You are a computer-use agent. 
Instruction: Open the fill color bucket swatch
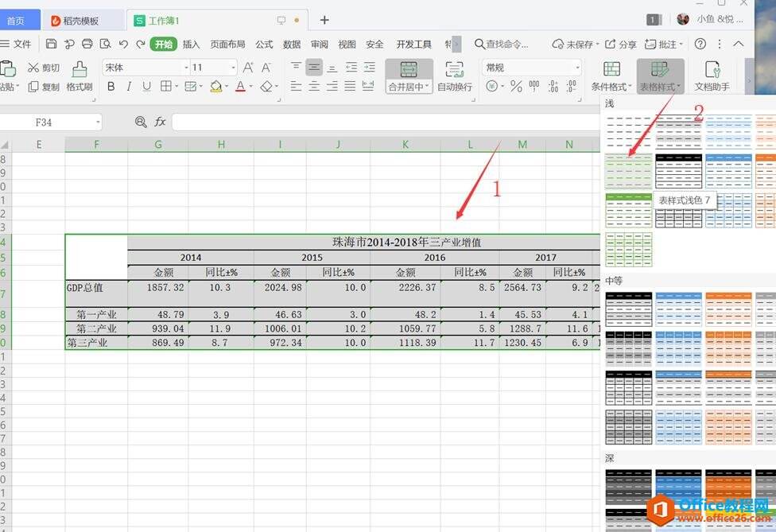(215, 87)
